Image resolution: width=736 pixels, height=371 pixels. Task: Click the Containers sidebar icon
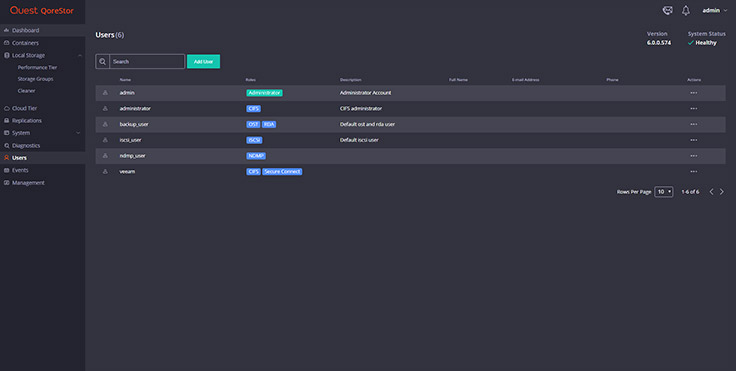[7, 43]
